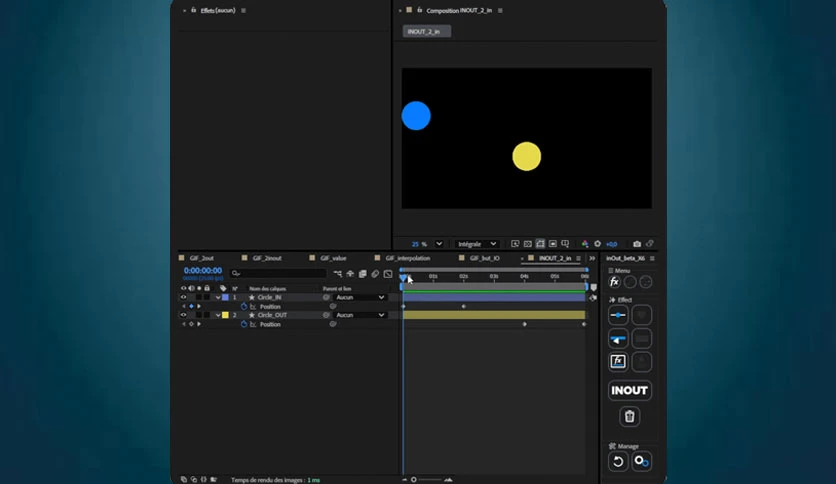836x484 pixels.
Task: Click the trash delete icon in inOut panel
Action: click(629, 416)
